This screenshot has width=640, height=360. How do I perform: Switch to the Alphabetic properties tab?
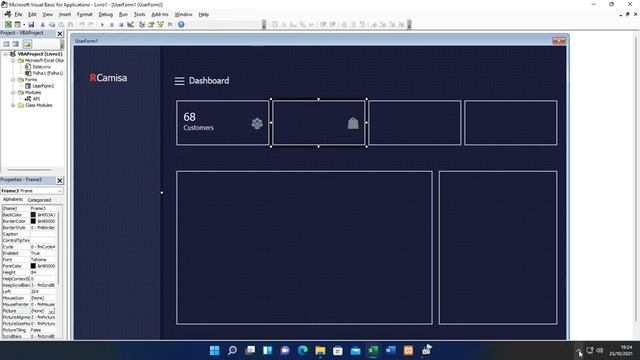(x=13, y=200)
